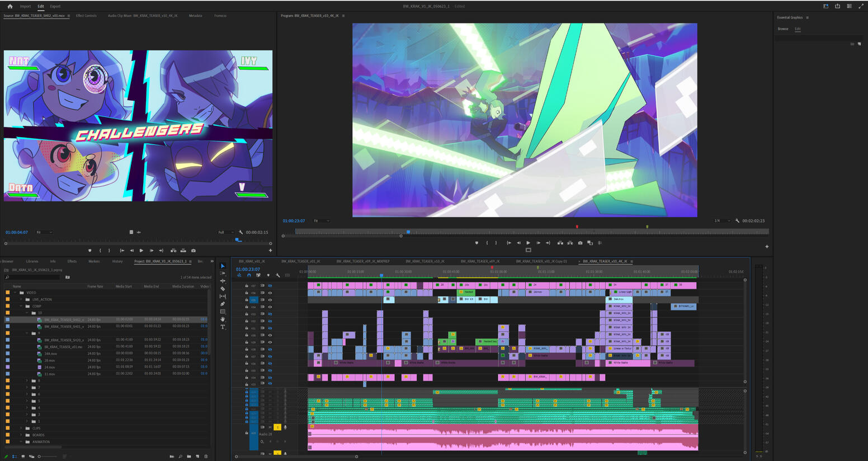Toggle lock on track V37
Image resolution: width=868 pixels, height=461 pixels.
247,285
